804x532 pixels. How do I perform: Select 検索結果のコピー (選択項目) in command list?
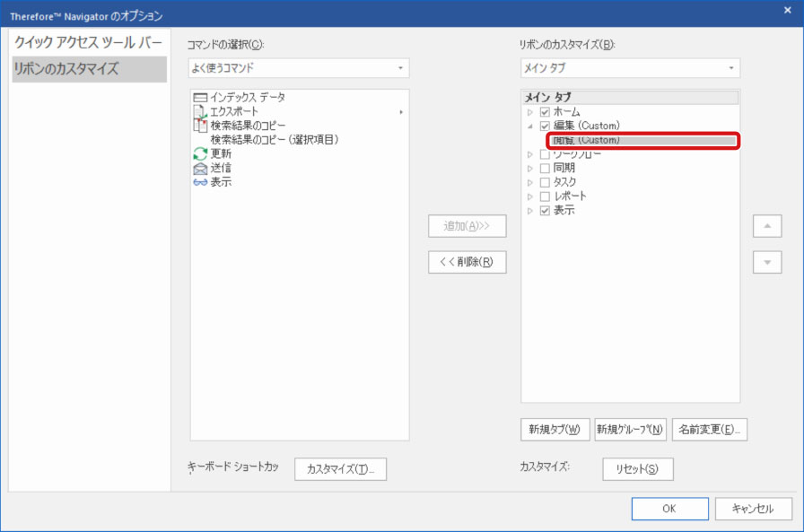274,140
